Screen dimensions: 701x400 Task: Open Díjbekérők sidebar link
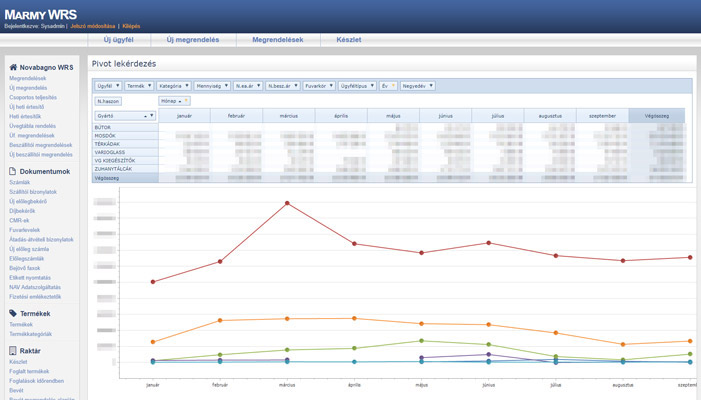click(x=22, y=211)
